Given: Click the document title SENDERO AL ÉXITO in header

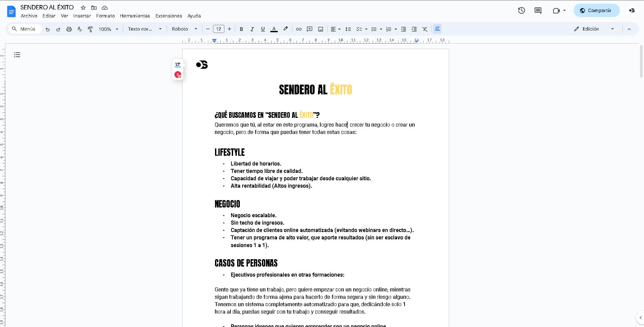Looking at the screenshot, I should click(47, 7).
